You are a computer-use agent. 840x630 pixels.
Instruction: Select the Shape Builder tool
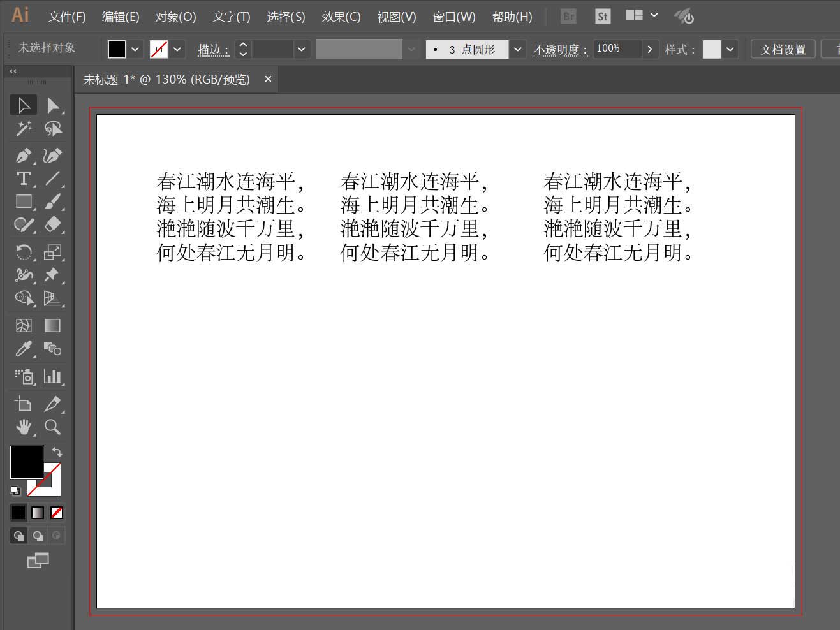click(x=24, y=298)
